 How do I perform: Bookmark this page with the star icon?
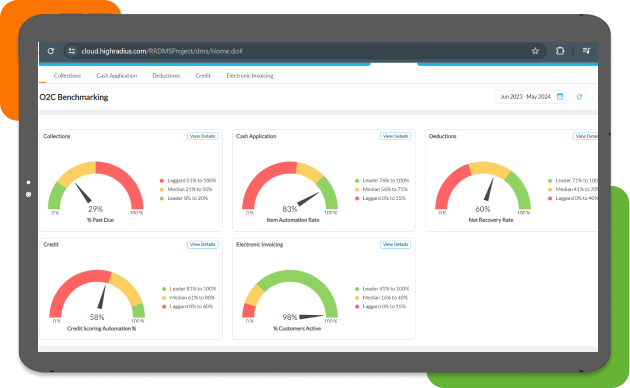(x=535, y=51)
